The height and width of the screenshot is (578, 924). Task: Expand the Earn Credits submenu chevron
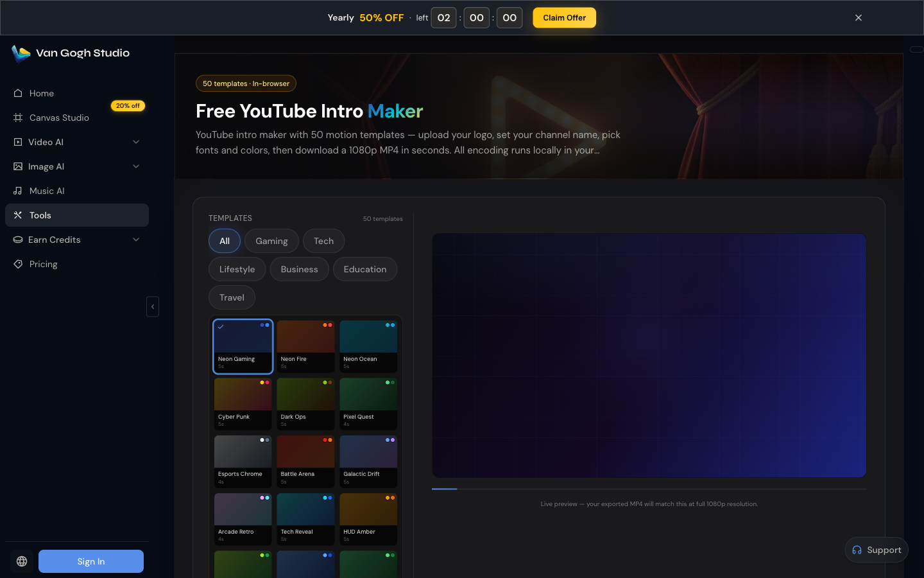(x=136, y=240)
